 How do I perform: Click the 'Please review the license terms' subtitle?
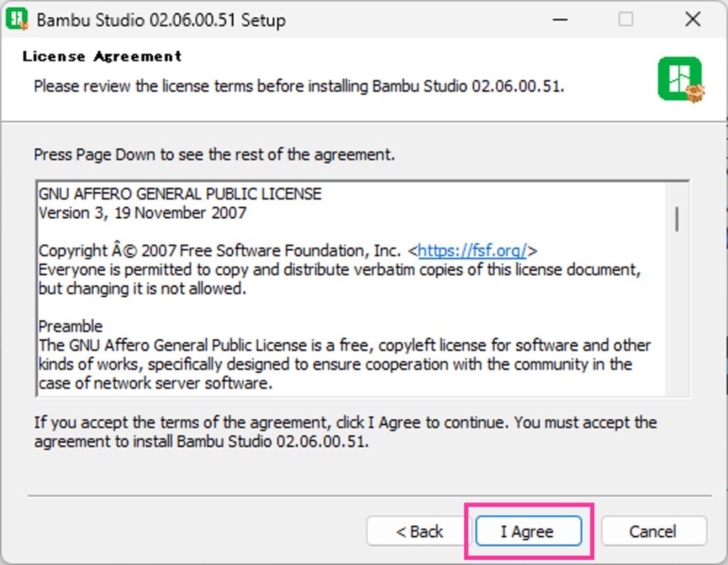(x=299, y=87)
